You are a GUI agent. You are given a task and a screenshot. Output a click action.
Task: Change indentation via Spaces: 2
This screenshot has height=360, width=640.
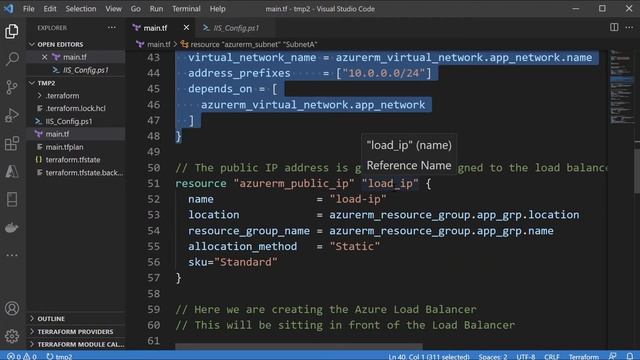493,356
